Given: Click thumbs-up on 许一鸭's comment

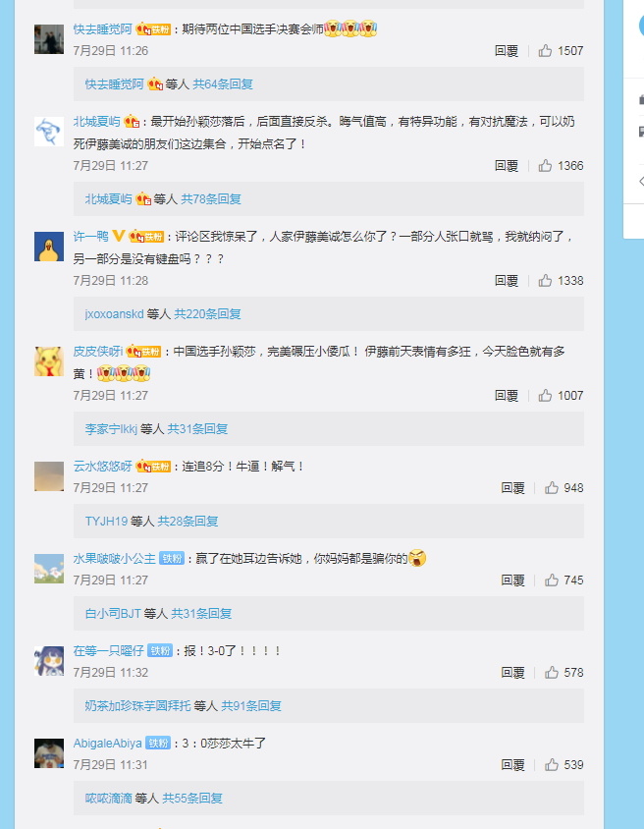Looking at the screenshot, I should point(545,281).
